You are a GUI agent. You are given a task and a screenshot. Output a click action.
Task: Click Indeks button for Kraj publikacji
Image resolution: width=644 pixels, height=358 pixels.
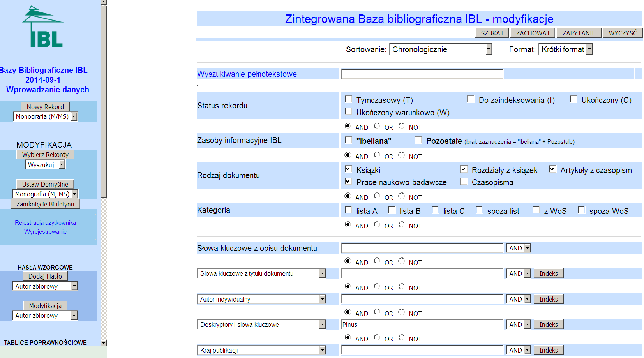[x=549, y=350]
